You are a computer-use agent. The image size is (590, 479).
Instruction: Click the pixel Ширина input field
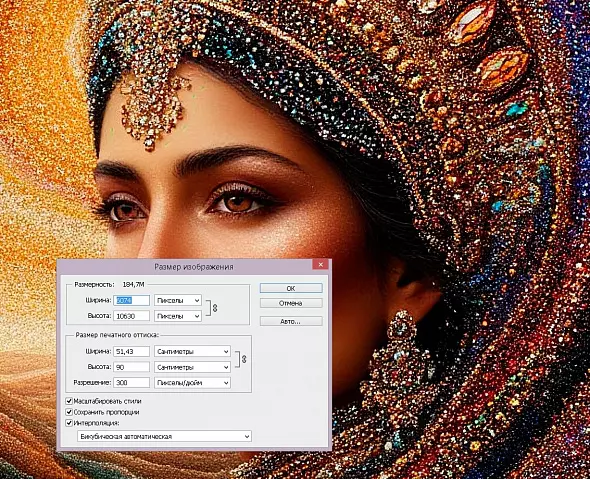point(132,300)
